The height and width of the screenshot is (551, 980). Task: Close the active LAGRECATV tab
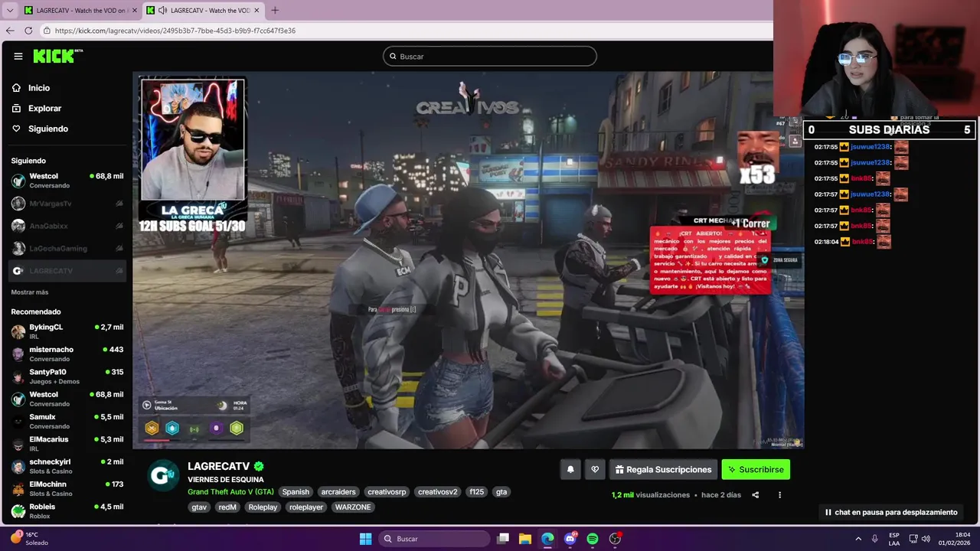[256, 11]
